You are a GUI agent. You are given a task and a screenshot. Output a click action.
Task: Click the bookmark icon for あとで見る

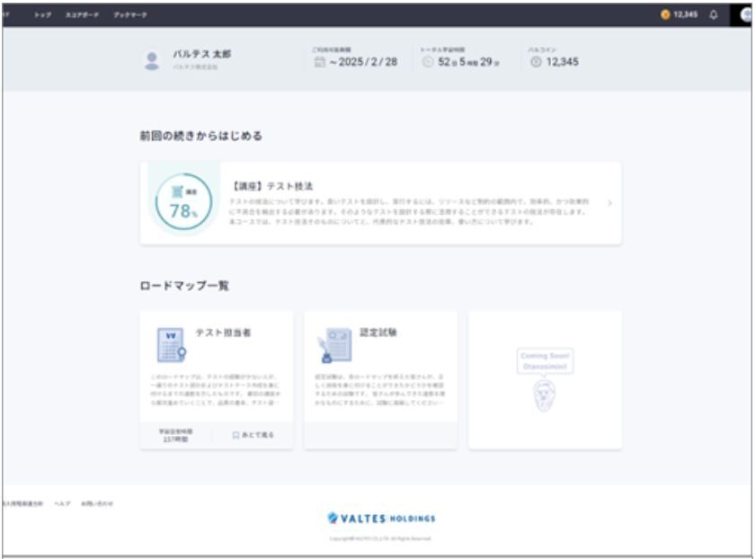click(x=236, y=435)
